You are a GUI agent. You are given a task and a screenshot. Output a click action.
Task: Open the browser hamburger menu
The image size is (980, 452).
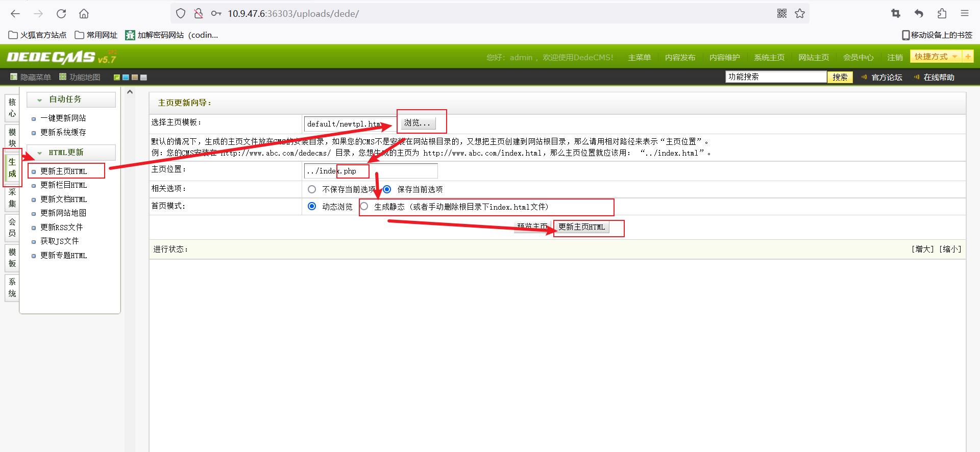point(965,14)
